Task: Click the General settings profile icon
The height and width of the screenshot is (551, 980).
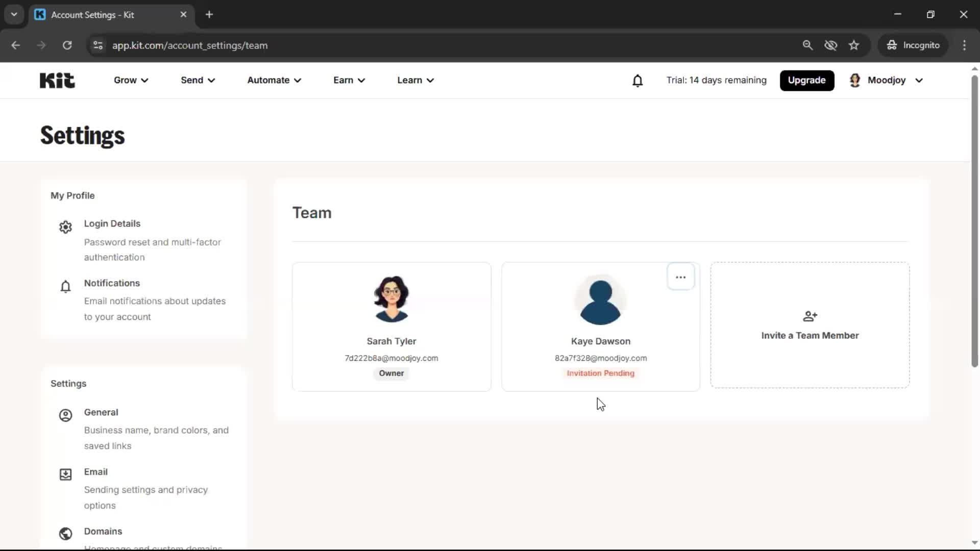Action: coord(65,415)
